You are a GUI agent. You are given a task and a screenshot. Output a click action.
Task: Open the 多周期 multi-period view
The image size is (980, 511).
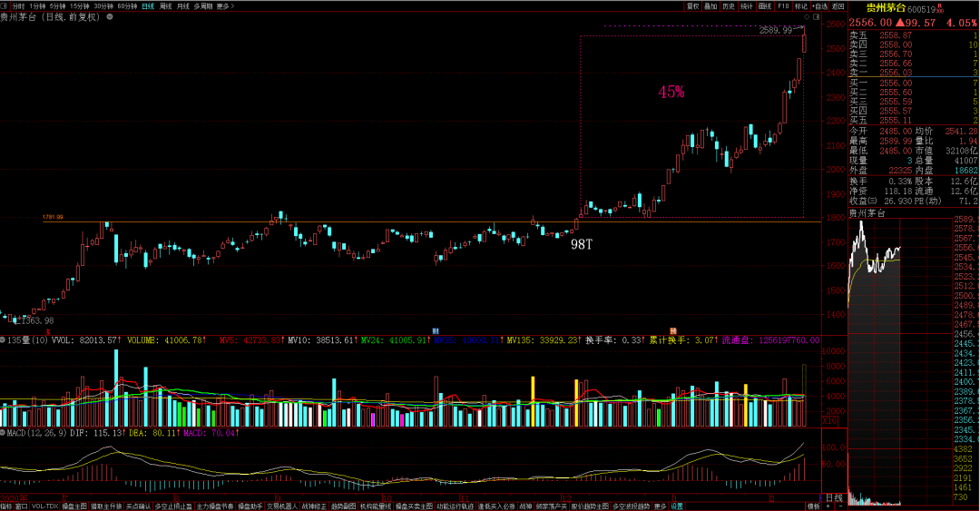202,6
